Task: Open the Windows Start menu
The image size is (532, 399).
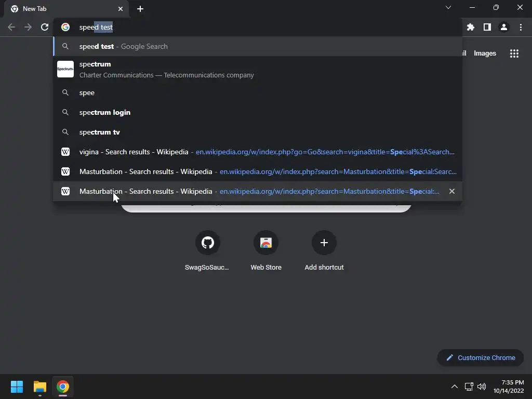Action: point(17,387)
